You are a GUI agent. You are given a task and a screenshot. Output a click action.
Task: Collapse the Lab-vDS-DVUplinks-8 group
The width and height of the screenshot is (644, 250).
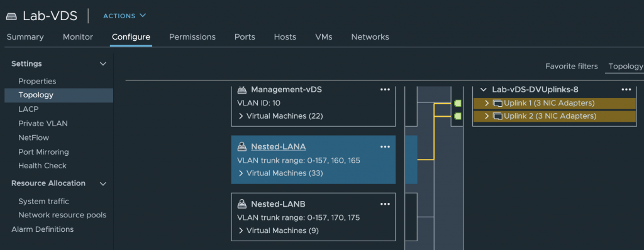click(483, 89)
